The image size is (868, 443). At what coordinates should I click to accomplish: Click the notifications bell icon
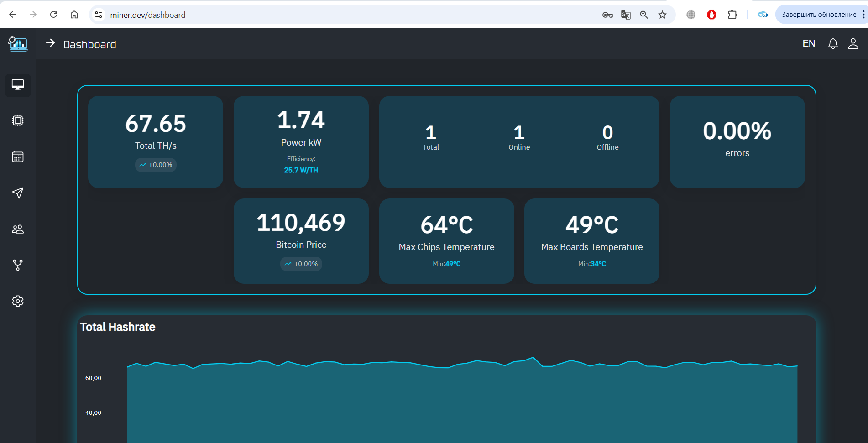click(x=833, y=44)
